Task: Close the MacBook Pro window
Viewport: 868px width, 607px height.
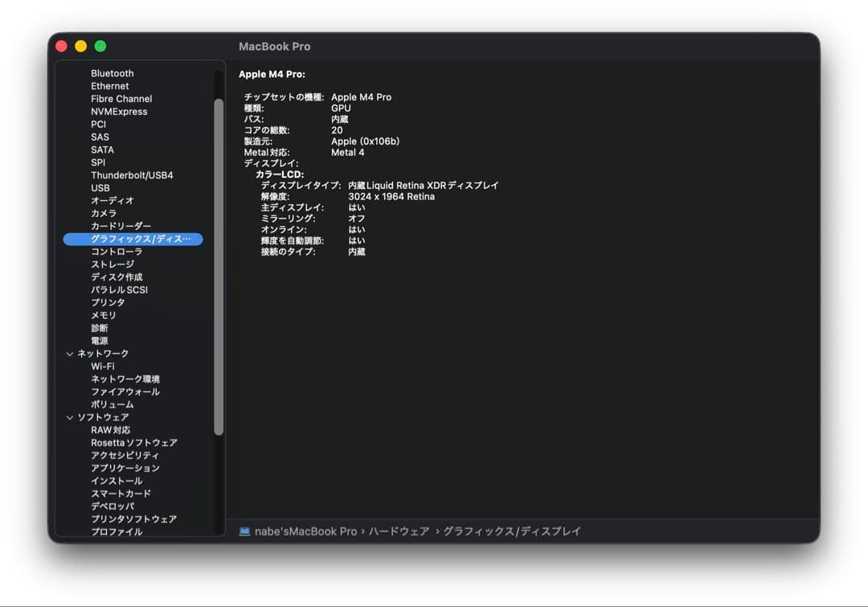Action: pyautogui.click(x=61, y=46)
